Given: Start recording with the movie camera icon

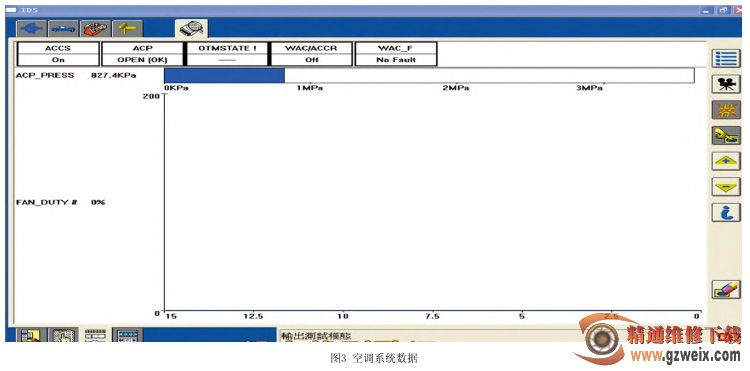Looking at the screenshot, I should pyautogui.click(x=726, y=84).
